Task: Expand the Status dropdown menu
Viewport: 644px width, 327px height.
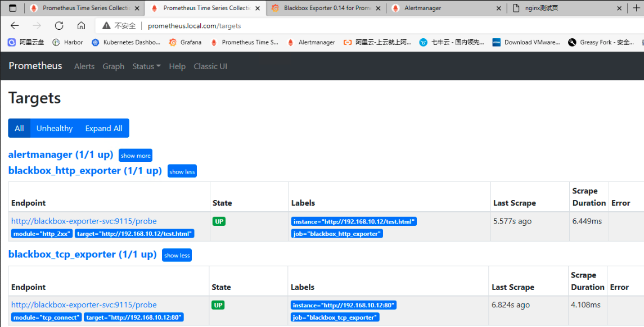Action: pos(147,66)
